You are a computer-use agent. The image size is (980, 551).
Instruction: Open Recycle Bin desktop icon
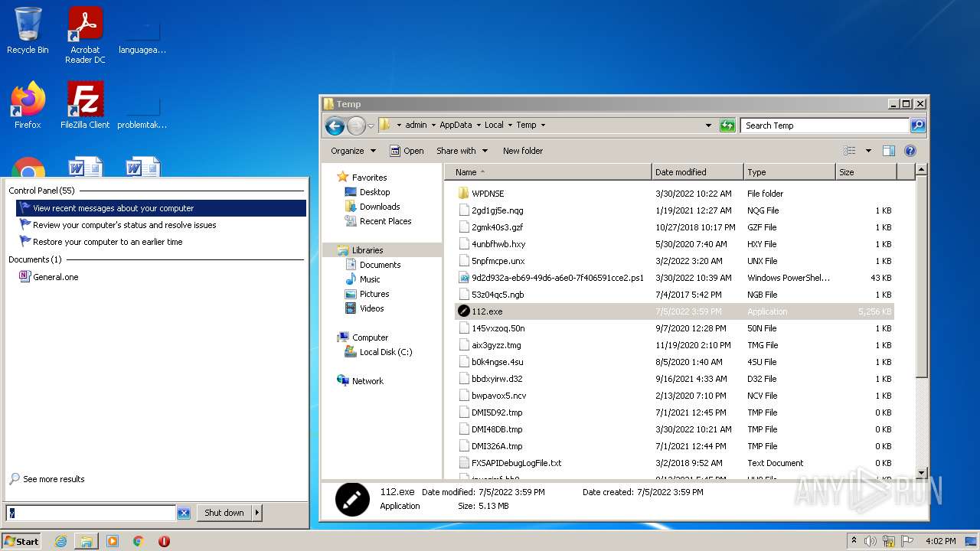[x=28, y=31]
